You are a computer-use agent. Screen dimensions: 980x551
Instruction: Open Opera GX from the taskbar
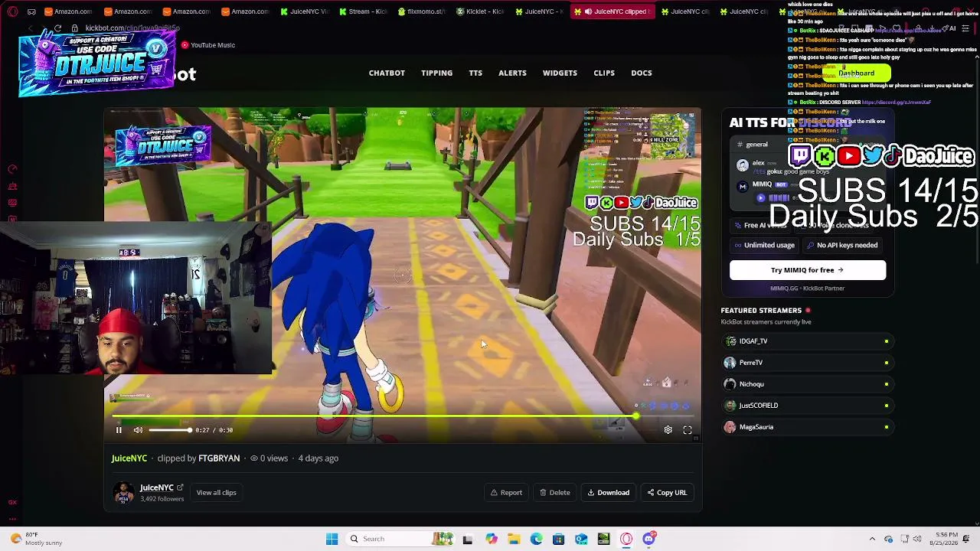(x=626, y=539)
